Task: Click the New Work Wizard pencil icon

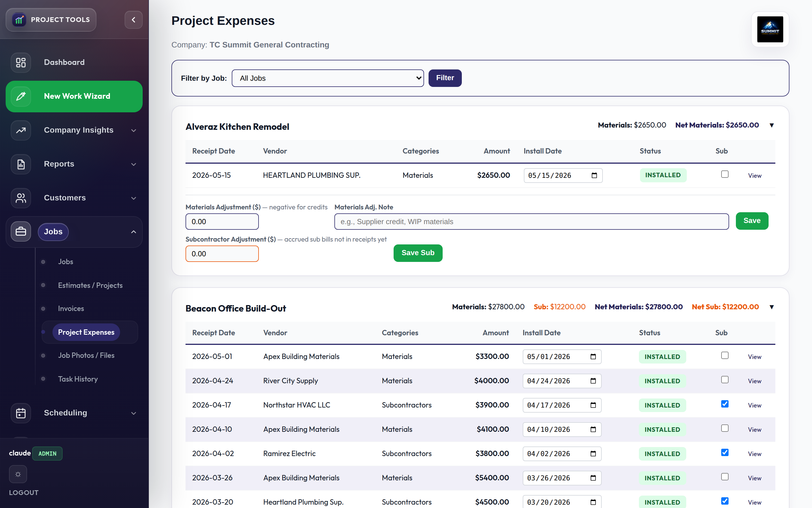Action: click(21, 97)
